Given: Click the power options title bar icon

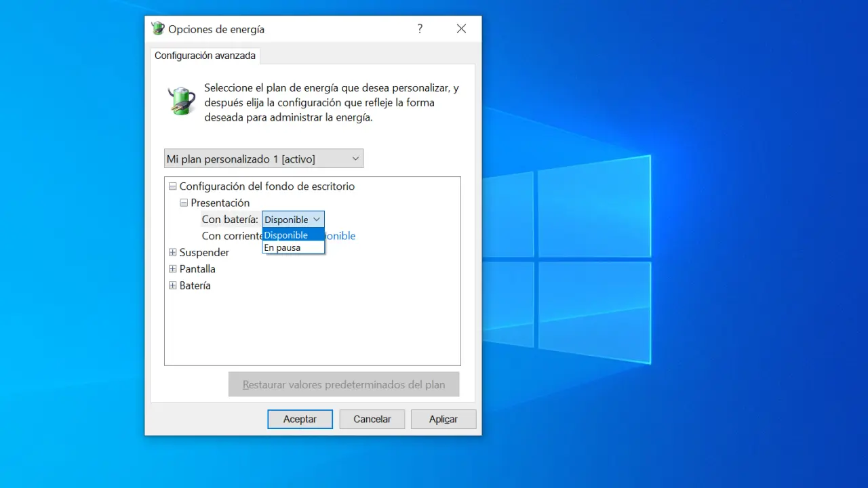Looking at the screenshot, I should pyautogui.click(x=158, y=28).
